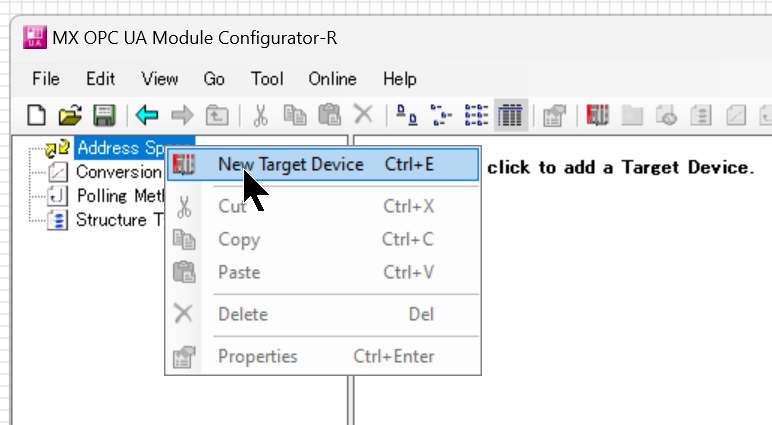Choose Properties in the context menu
This screenshot has width=772, height=425.
[323, 356]
